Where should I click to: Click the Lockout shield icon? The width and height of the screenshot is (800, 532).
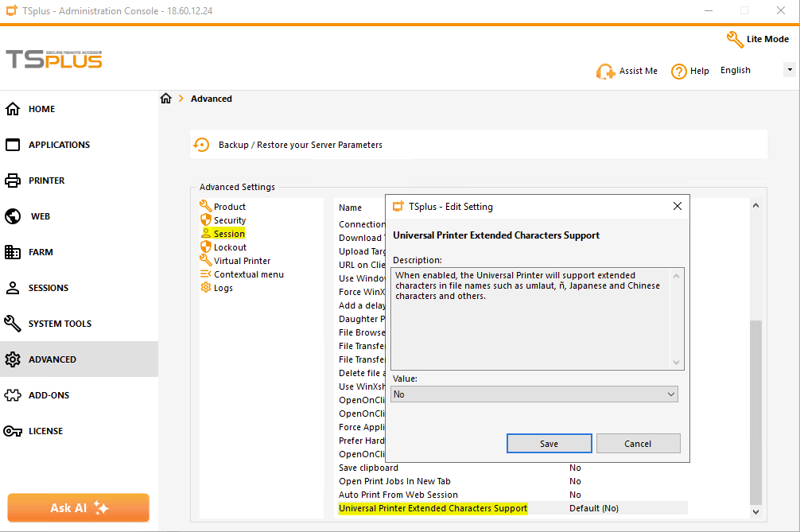(206, 247)
